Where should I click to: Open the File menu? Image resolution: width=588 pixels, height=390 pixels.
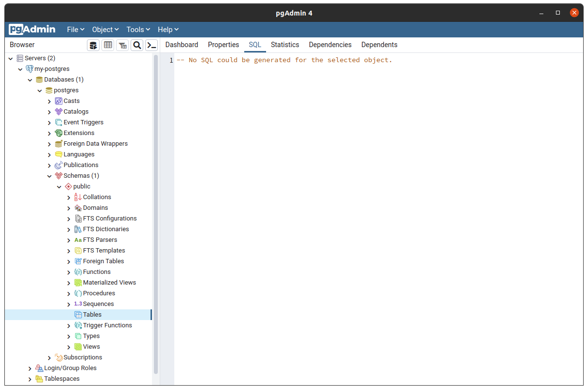76,30
